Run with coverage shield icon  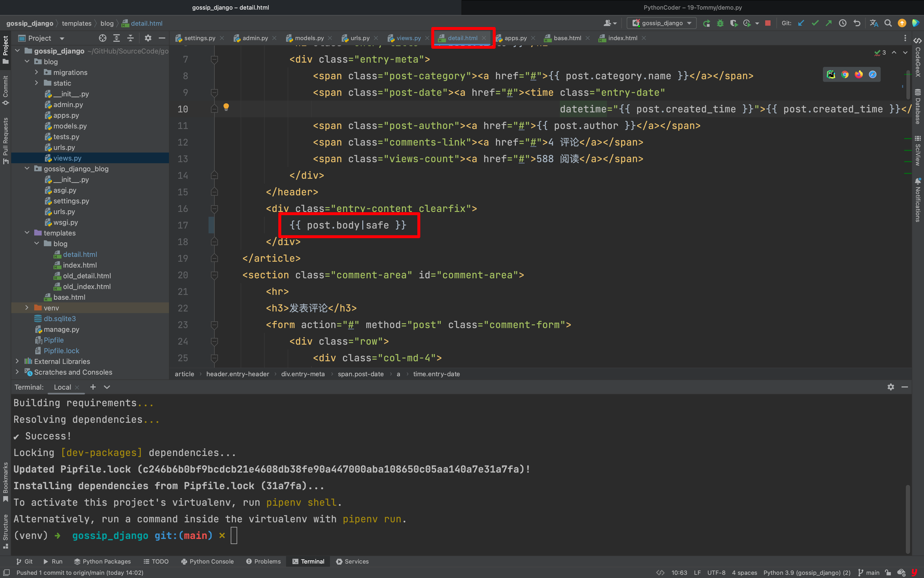coord(733,23)
